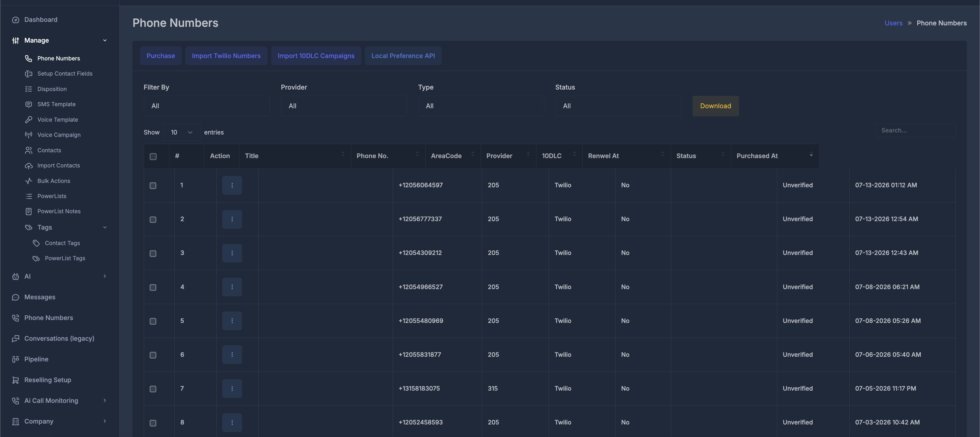Click the Pipeline kanban icon
980x437 pixels.
pos(15,359)
